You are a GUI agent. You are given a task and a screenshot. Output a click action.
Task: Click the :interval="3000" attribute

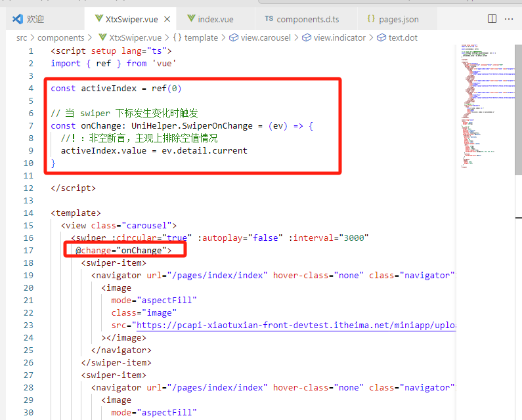coord(328,238)
